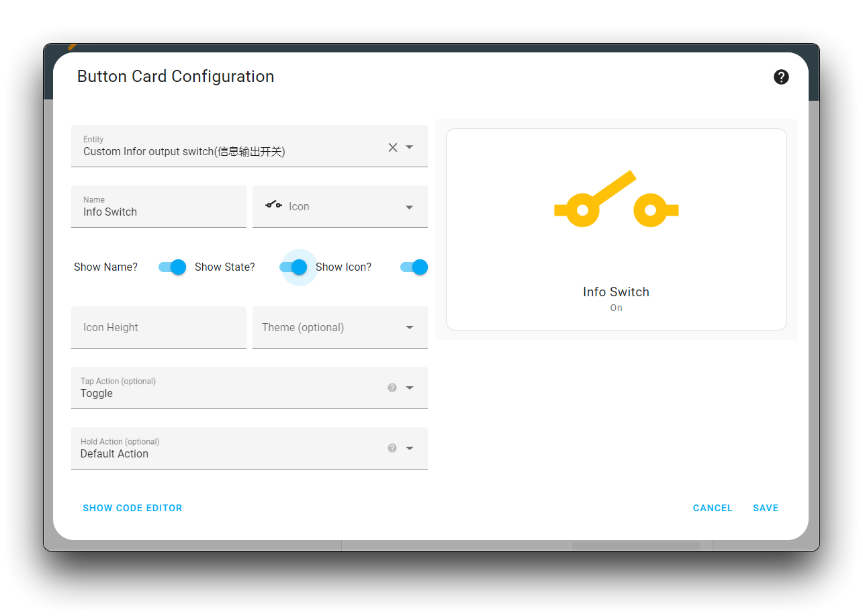Open the Hold Action dropdown showing Default Action

249,448
